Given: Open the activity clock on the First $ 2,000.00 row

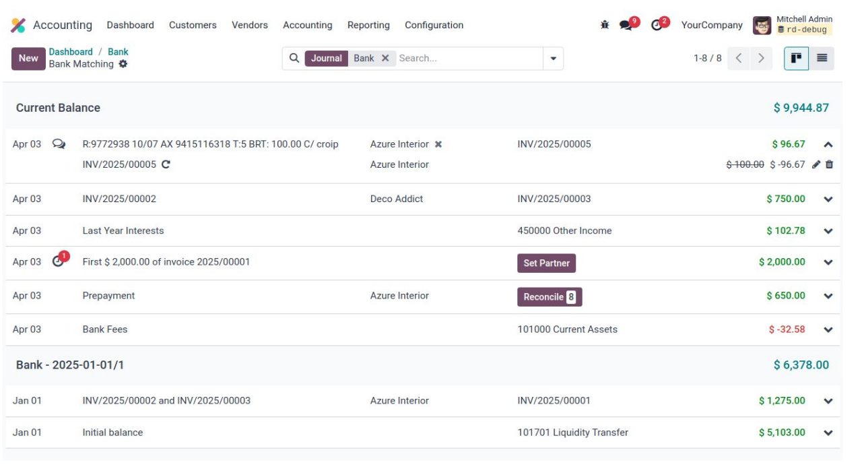Looking at the screenshot, I should 59,261.
